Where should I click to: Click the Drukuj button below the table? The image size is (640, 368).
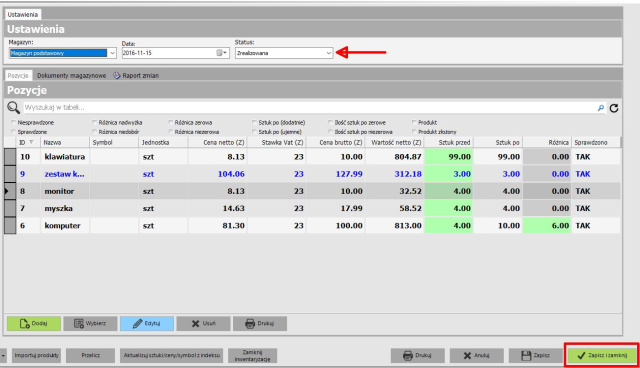[x=260, y=324]
